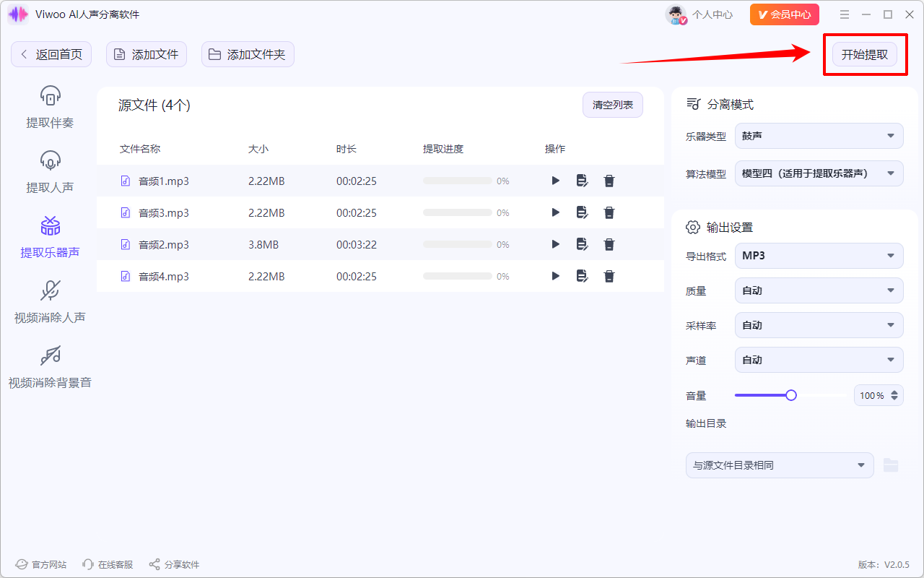
Task: Browse output directory folder icon
Action: [891, 465]
